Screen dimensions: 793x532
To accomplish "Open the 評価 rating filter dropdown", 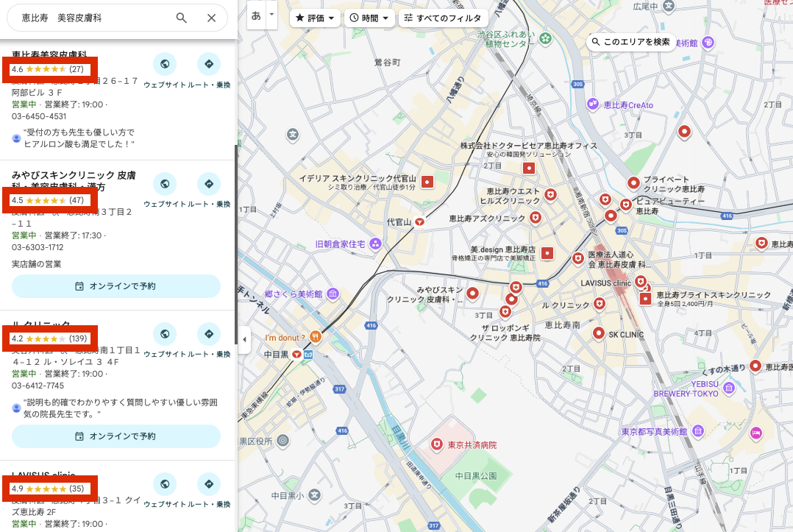I will [x=315, y=18].
